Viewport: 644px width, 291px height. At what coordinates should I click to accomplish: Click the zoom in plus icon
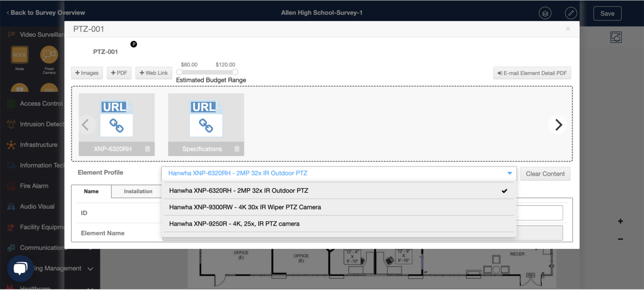tap(620, 221)
